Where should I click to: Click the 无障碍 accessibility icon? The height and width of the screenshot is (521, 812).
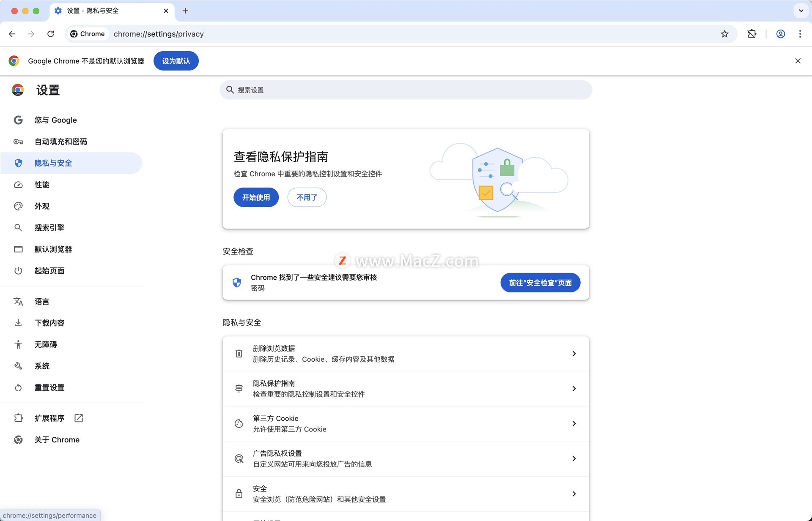coord(18,344)
